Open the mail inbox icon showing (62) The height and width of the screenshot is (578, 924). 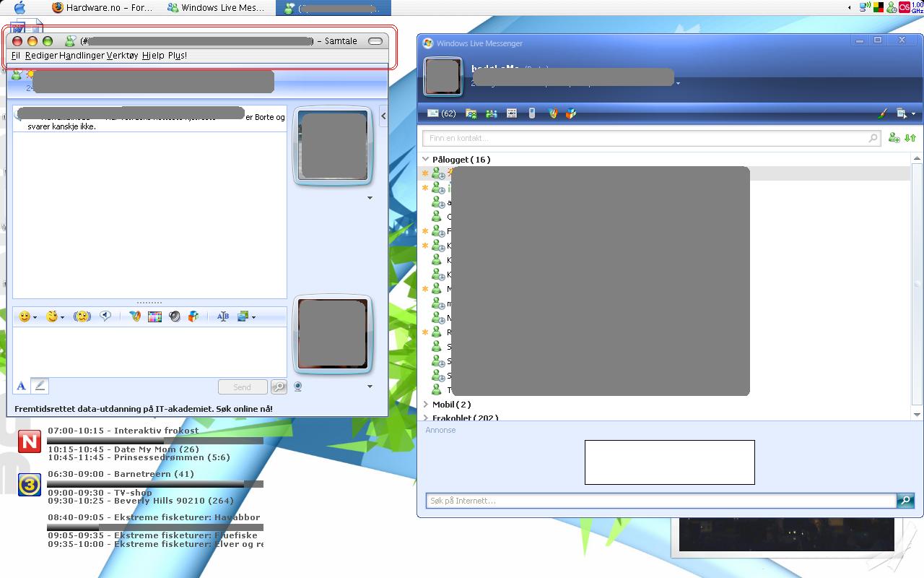click(441, 113)
